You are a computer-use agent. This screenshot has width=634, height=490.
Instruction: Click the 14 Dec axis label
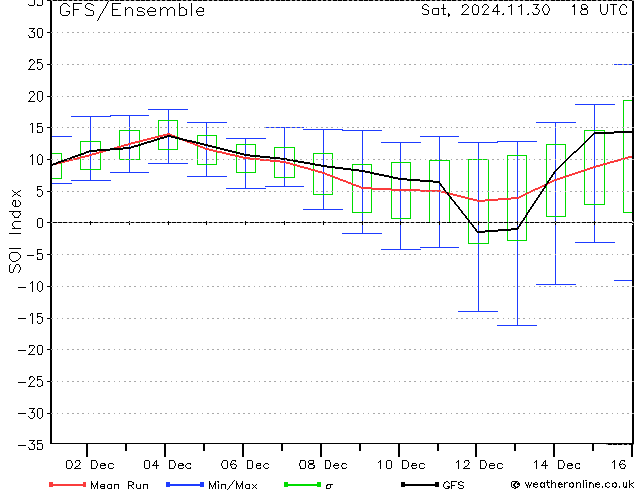pyautogui.click(x=557, y=465)
